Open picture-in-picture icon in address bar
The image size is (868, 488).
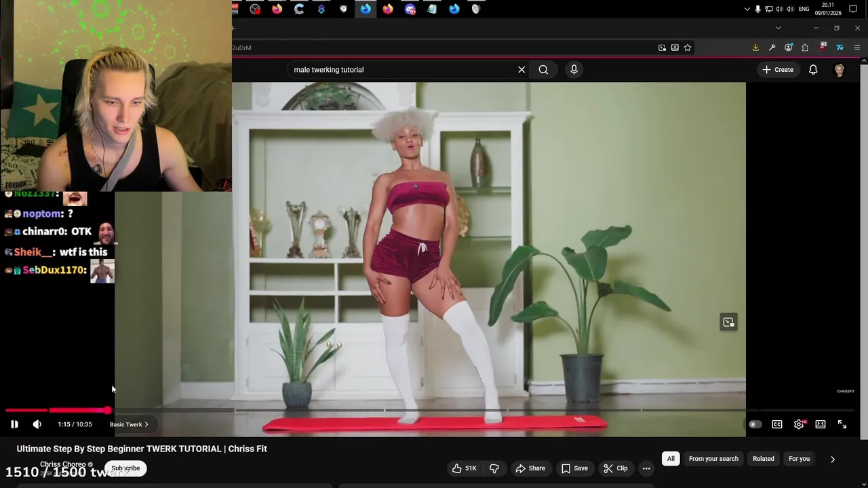[x=662, y=47]
